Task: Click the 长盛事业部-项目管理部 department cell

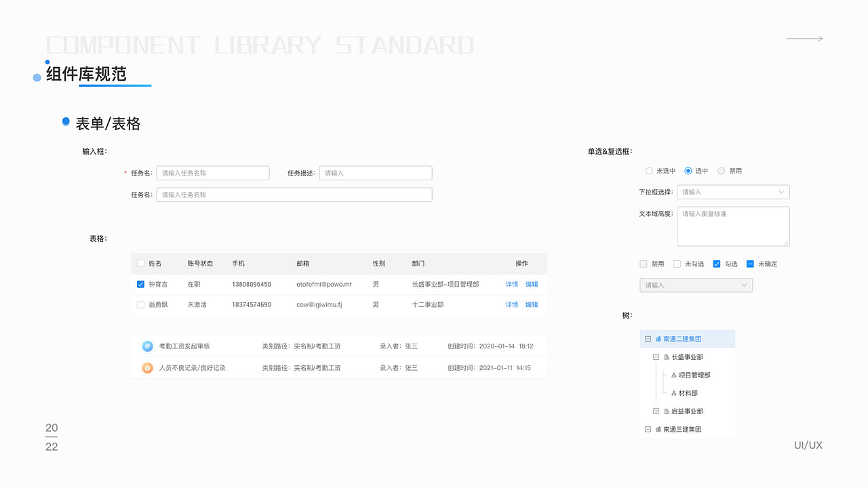Action: tap(446, 285)
